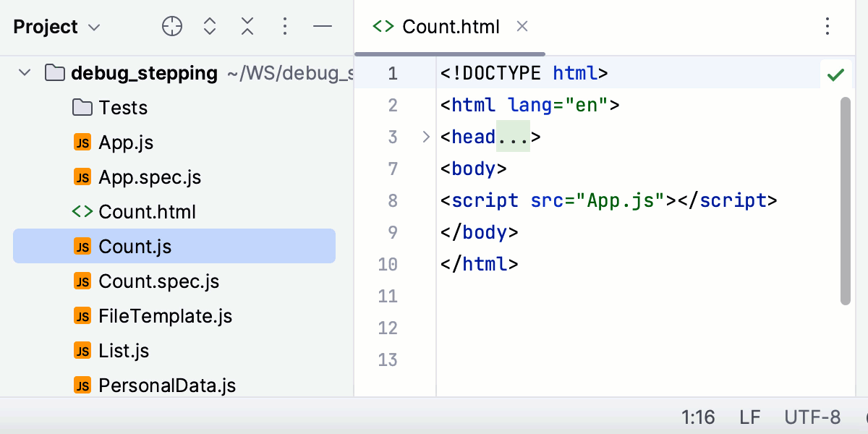Open the Tests folder
Viewport: 868px width, 434px height.
pos(122,107)
